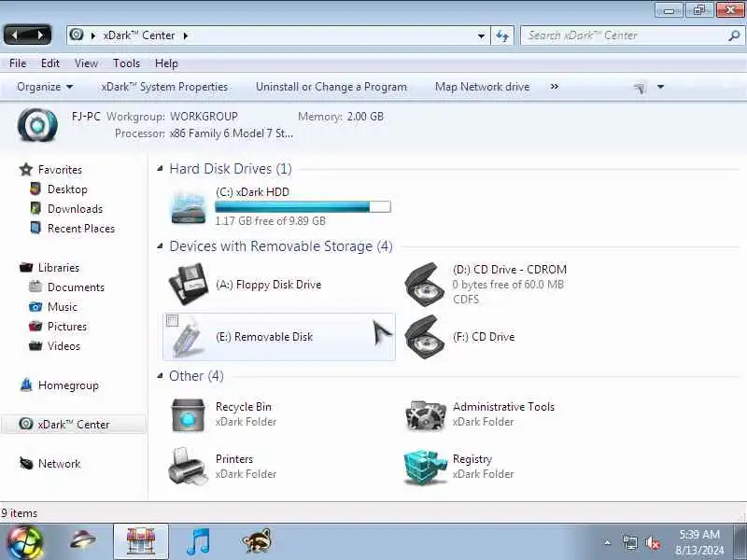Click the network tray icon

pos(629,543)
